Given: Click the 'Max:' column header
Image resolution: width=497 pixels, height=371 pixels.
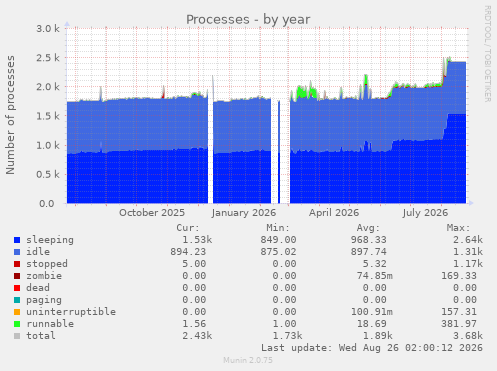Looking at the screenshot, I should 458,228.
